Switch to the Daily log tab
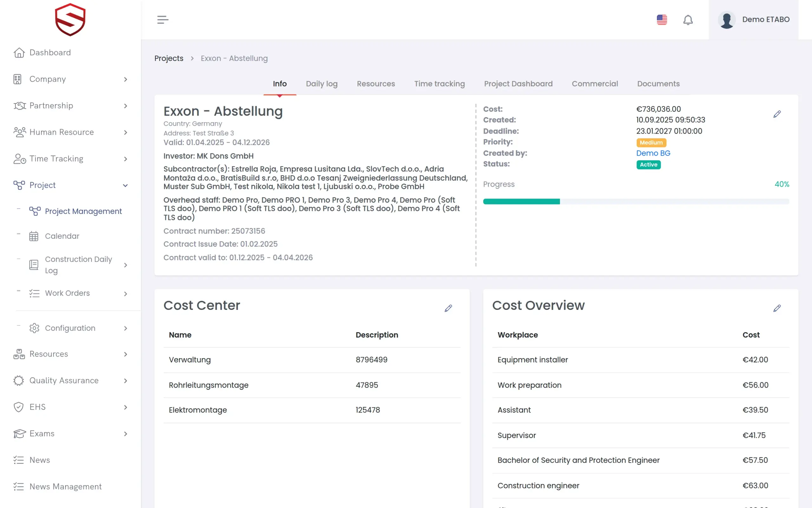The image size is (812, 508). point(321,84)
